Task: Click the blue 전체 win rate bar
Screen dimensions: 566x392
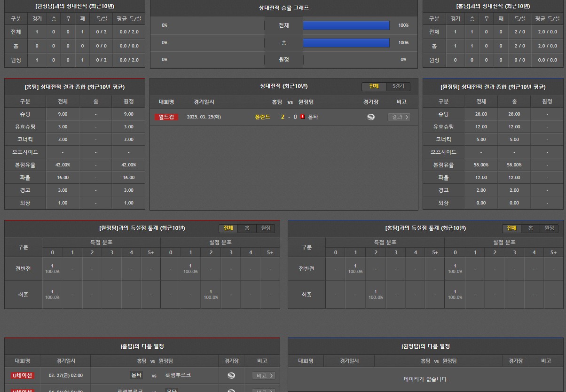Action: coord(346,25)
